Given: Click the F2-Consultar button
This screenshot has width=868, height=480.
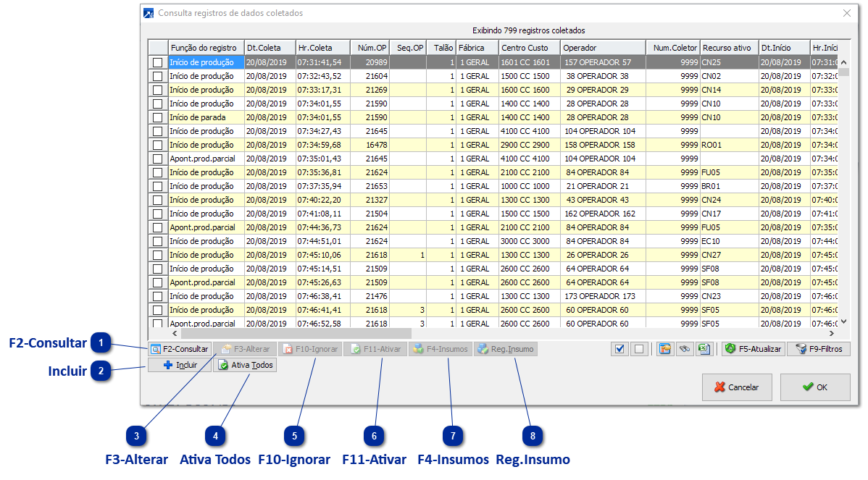Looking at the screenshot, I should [180, 349].
